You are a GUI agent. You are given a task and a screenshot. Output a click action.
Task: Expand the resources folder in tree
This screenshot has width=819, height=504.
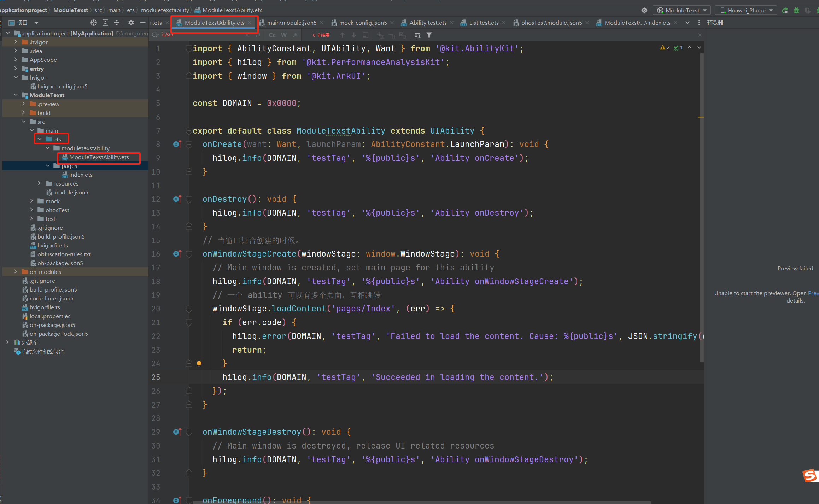pyautogui.click(x=39, y=183)
